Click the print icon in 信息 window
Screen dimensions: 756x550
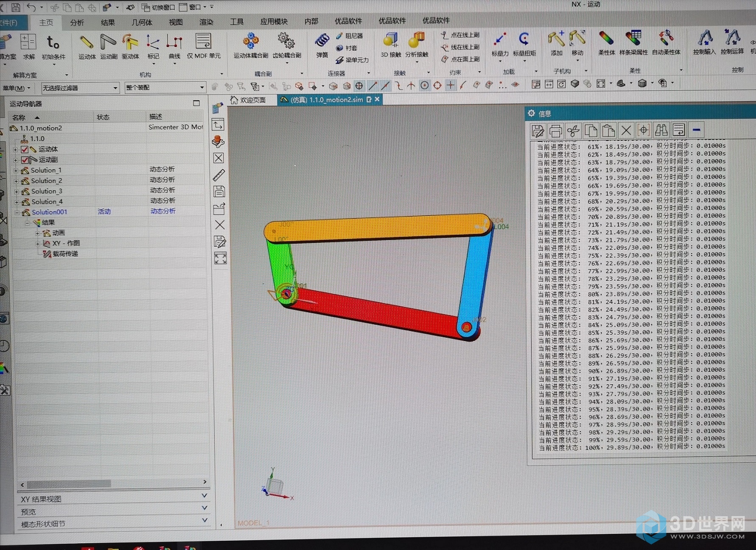pyautogui.click(x=555, y=131)
